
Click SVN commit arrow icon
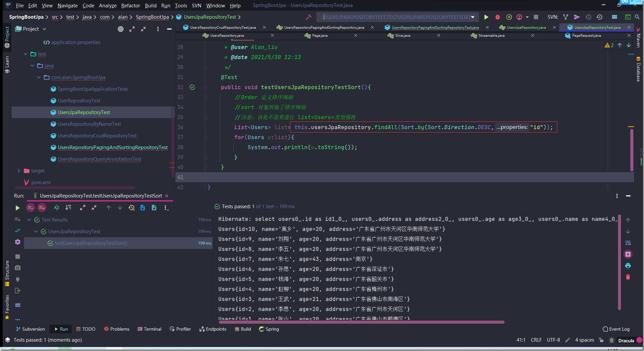577,17
